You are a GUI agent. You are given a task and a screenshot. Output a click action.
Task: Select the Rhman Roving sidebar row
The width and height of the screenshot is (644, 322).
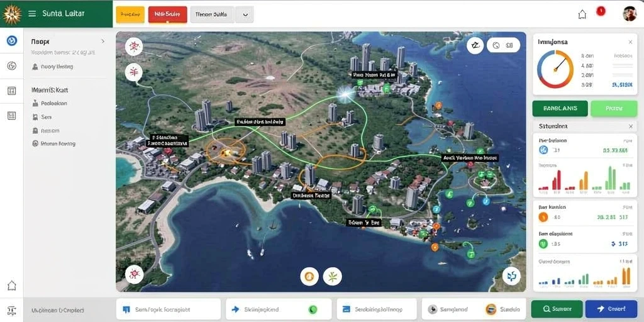(x=53, y=144)
